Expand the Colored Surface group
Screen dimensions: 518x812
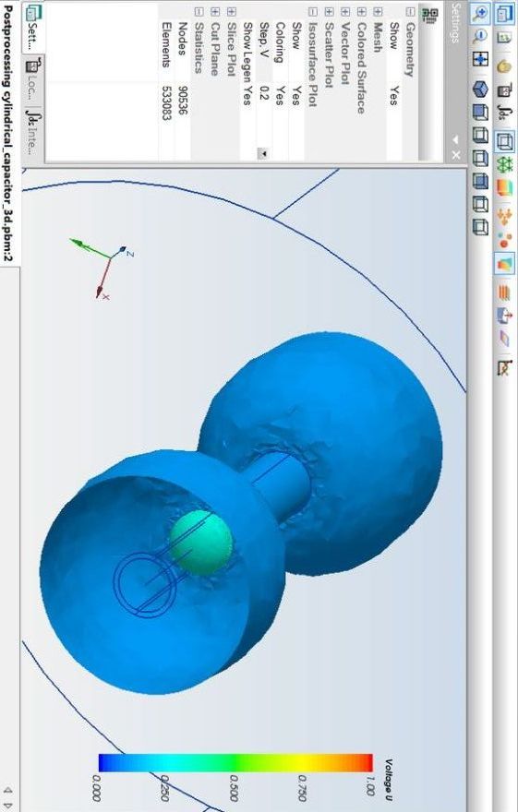(x=361, y=11)
